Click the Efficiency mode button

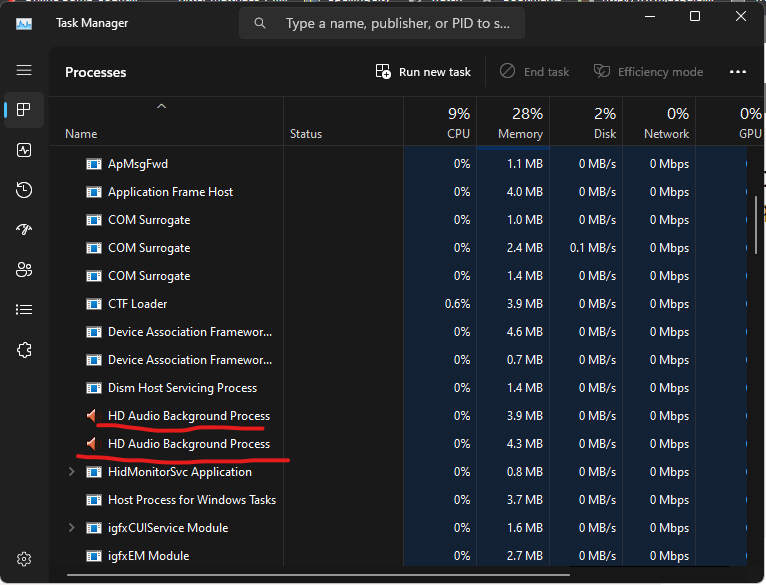tap(648, 72)
